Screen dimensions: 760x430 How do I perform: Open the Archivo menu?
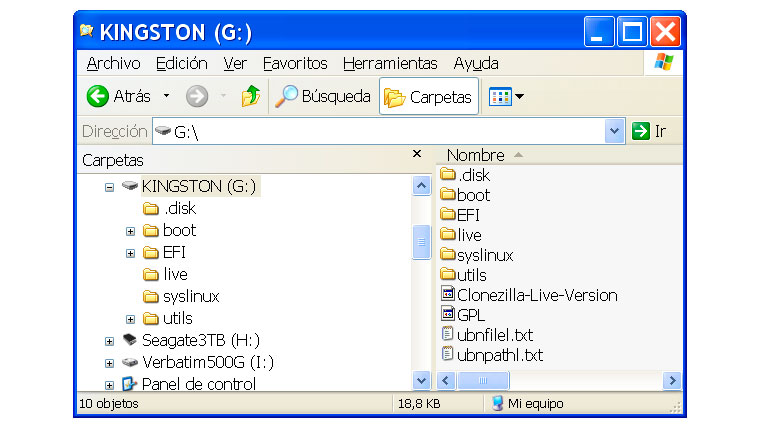113,64
